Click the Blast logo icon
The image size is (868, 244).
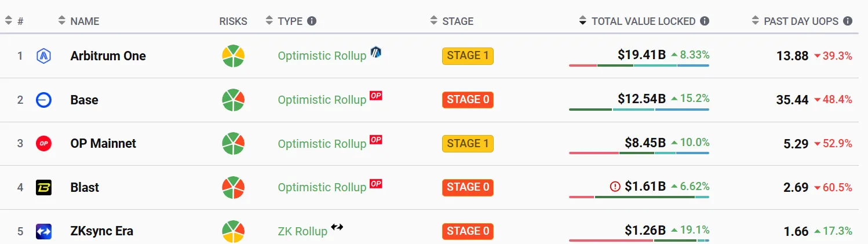pos(44,187)
